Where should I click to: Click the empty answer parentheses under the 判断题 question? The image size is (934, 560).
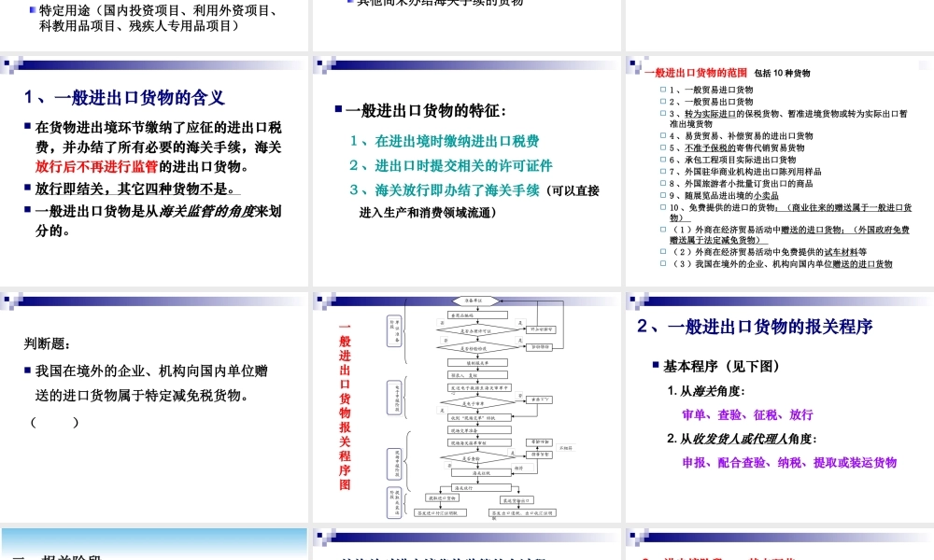tap(54, 423)
